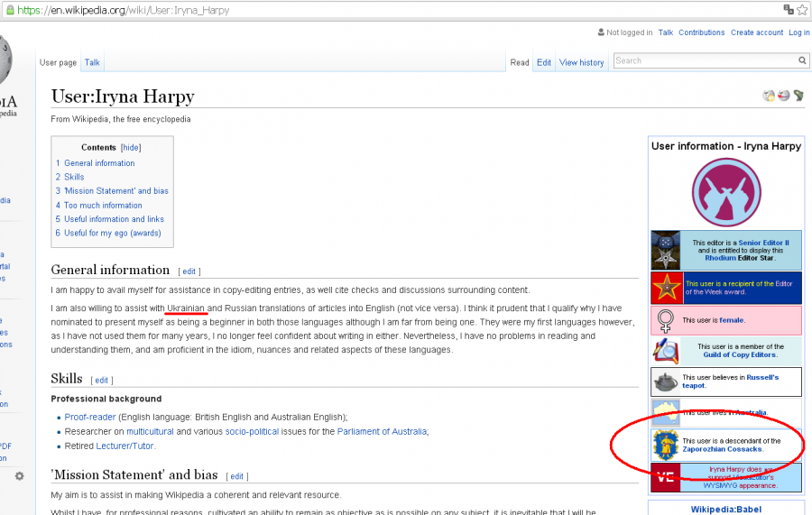This screenshot has height=515, width=812.
Task: Click inside the Wikipedia search field
Action: tap(704, 60)
